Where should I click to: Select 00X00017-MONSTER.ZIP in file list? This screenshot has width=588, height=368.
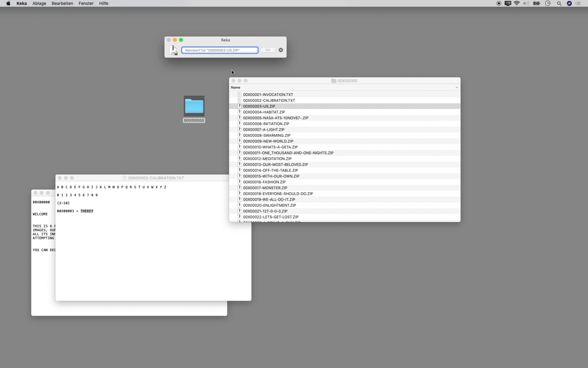point(265,188)
